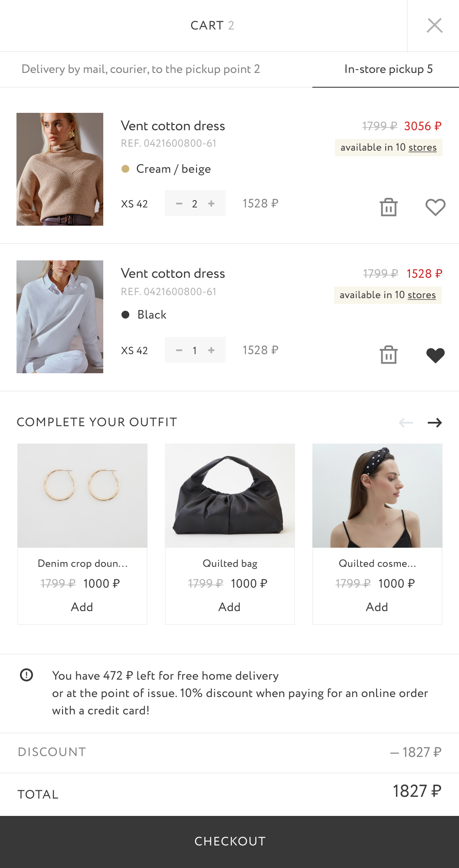Decrease quantity of Cream / beige dress
The image size is (459, 868).
(179, 204)
